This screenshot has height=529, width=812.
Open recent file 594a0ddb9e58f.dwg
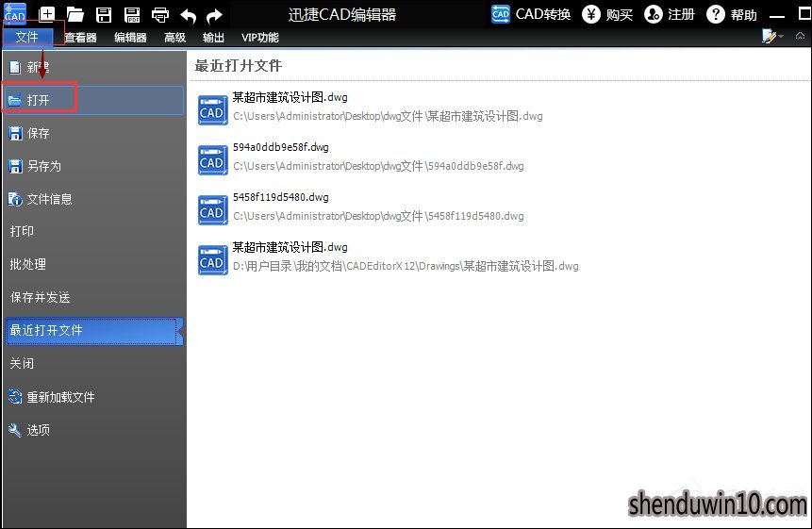[281, 147]
